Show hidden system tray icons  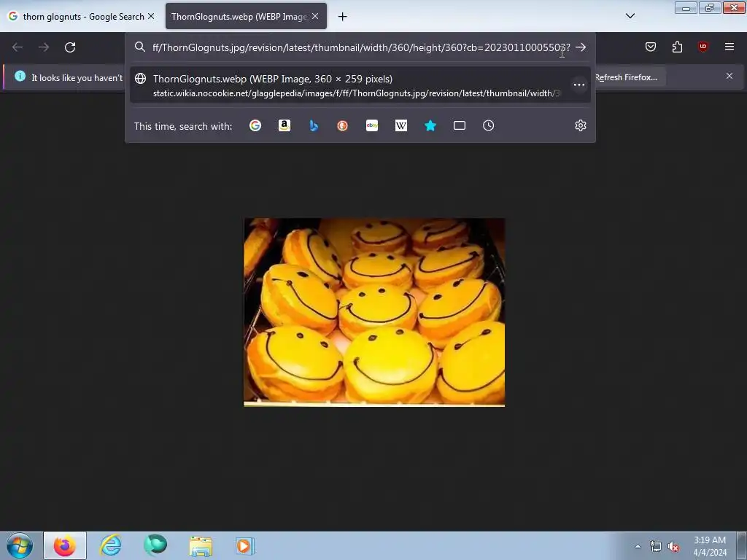pos(638,547)
